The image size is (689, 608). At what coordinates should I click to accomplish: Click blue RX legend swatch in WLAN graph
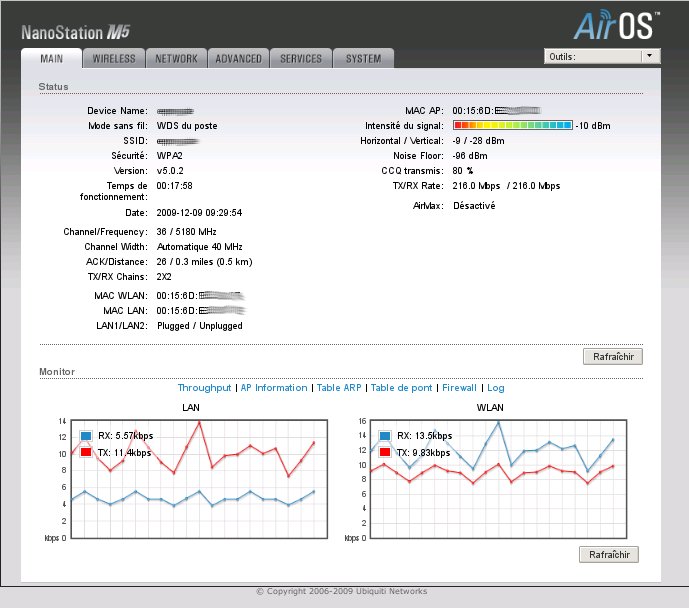[x=385, y=436]
